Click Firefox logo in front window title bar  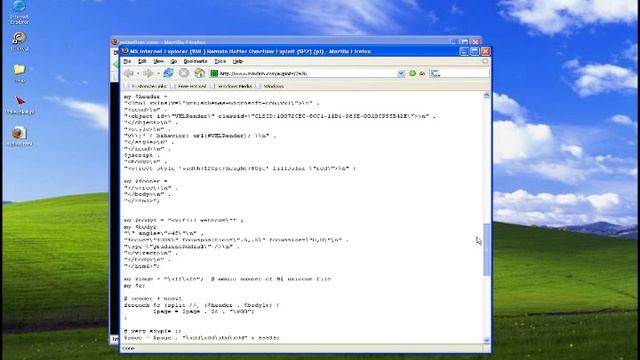(125, 51)
